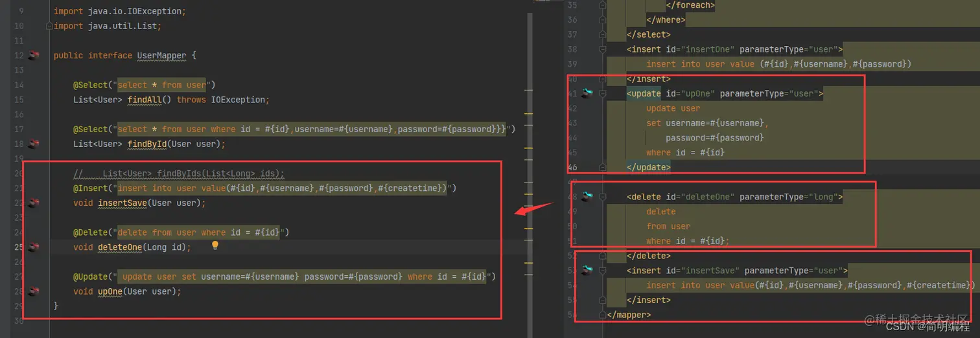Viewport: 980px width, 338px height.
Task: Toggle the fold marker at the closing where tag
Action: [x=603, y=19]
